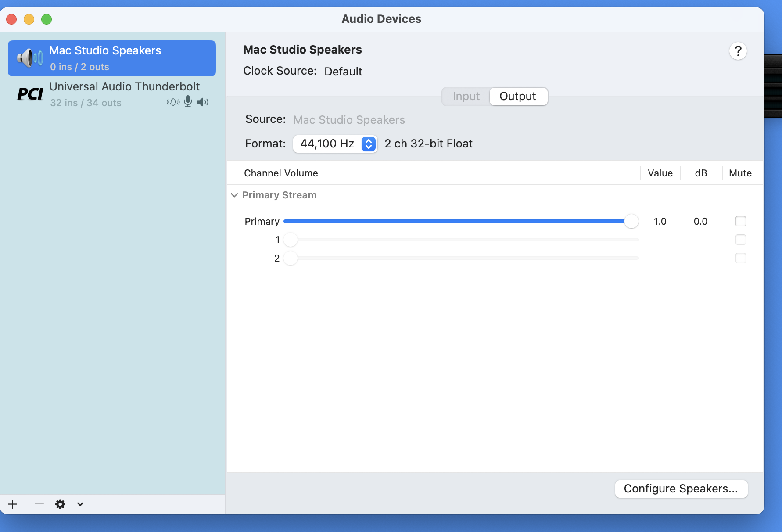Click the speaker icon beside Mac Studio Speakers
Screen dimensions: 782x532
tap(29, 58)
